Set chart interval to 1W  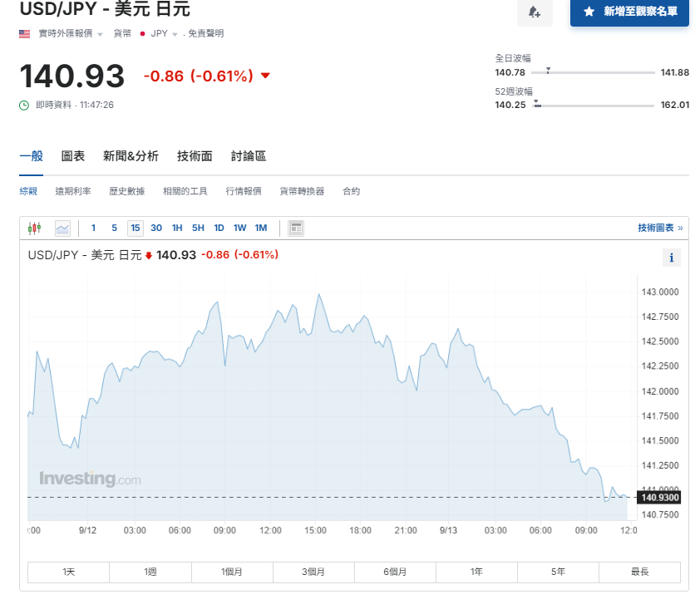pos(239,228)
